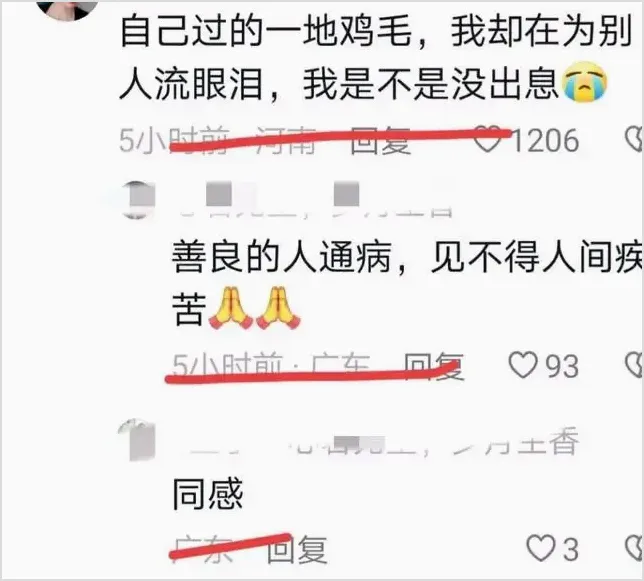Open the blurred username ending in 香
644x581 pixels.
click(x=384, y=444)
